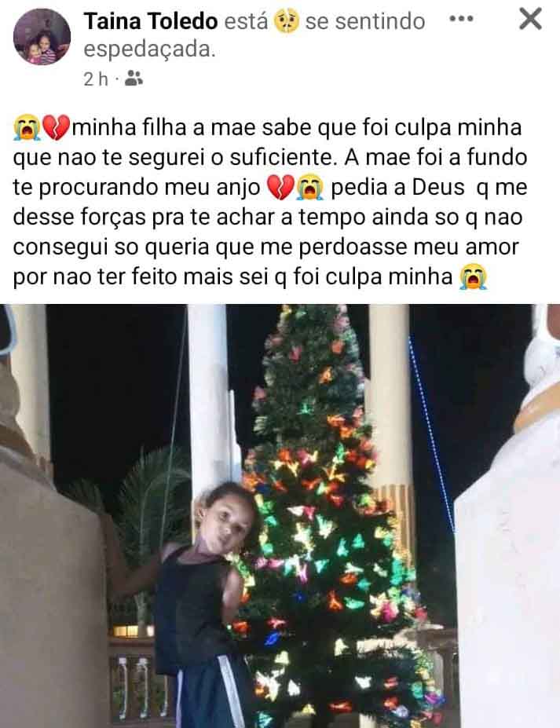The width and height of the screenshot is (560, 728).
Task: Click the child in the photo
Action: tap(209, 604)
